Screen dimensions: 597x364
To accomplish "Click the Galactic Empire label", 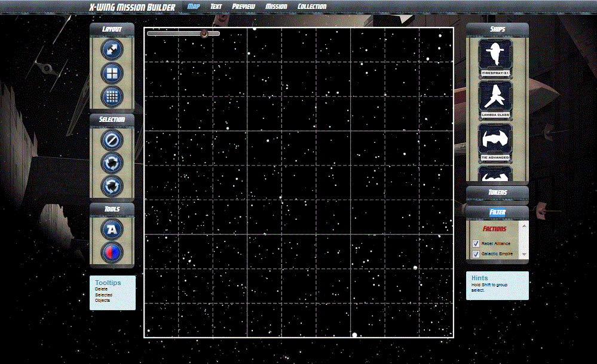I will tap(497, 253).
